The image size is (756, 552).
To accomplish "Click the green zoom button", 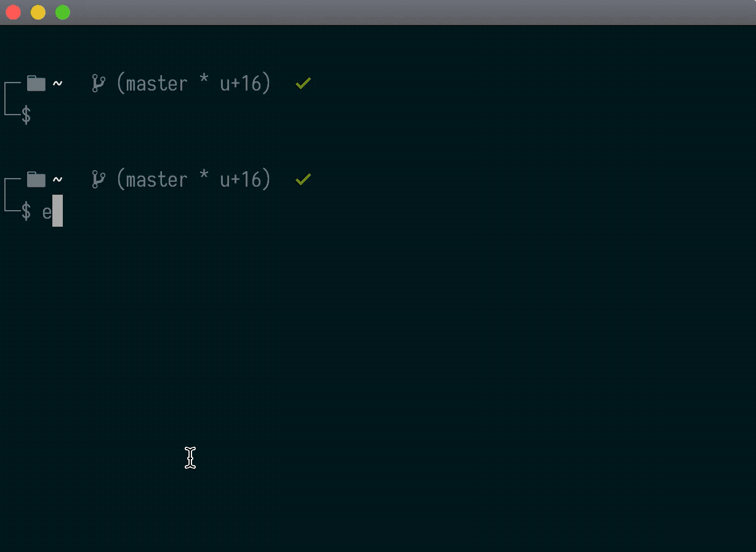I will 62,12.
